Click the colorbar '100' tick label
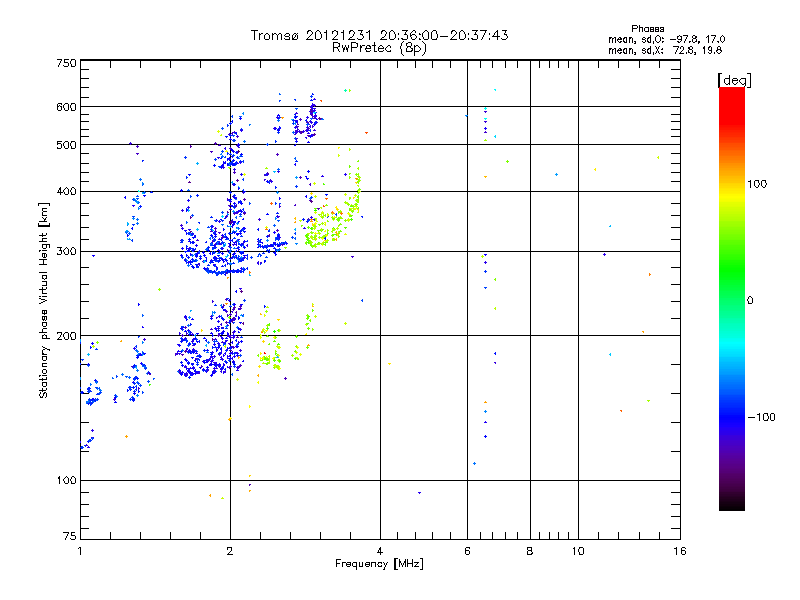The height and width of the screenshot is (600, 800). [x=757, y=184]
